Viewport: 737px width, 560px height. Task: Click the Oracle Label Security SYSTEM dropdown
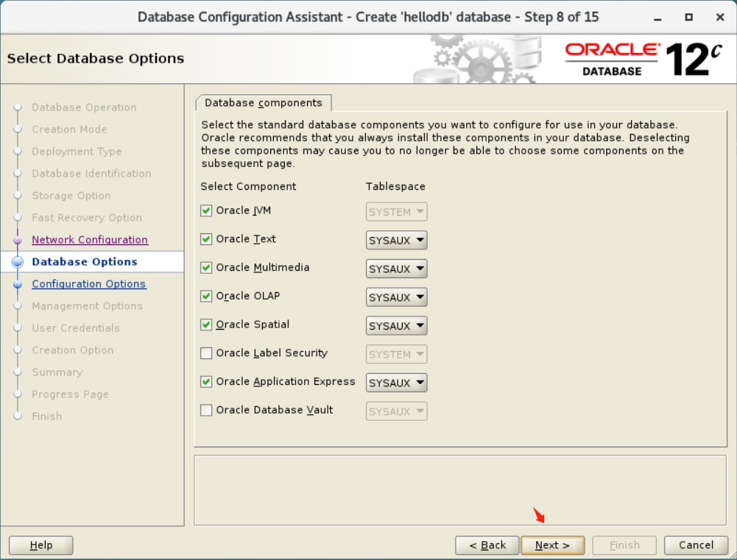point(396,354)
